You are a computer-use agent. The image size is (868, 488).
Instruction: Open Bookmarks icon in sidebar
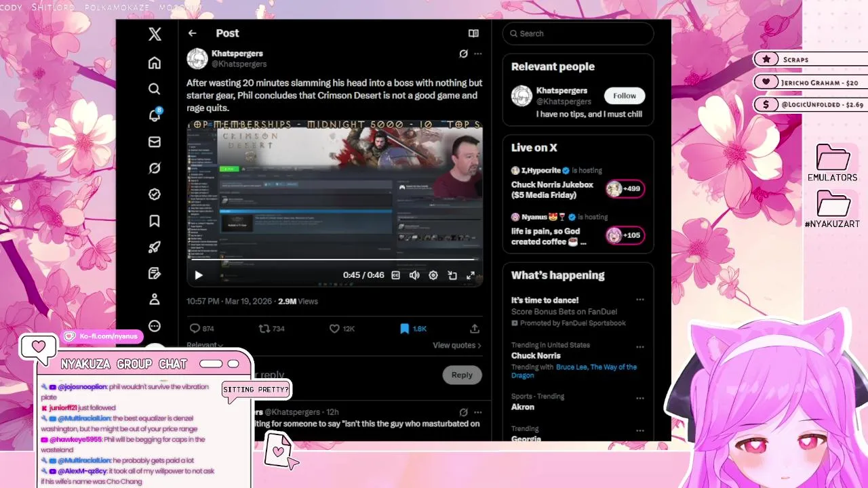click(x=155, y=221)
